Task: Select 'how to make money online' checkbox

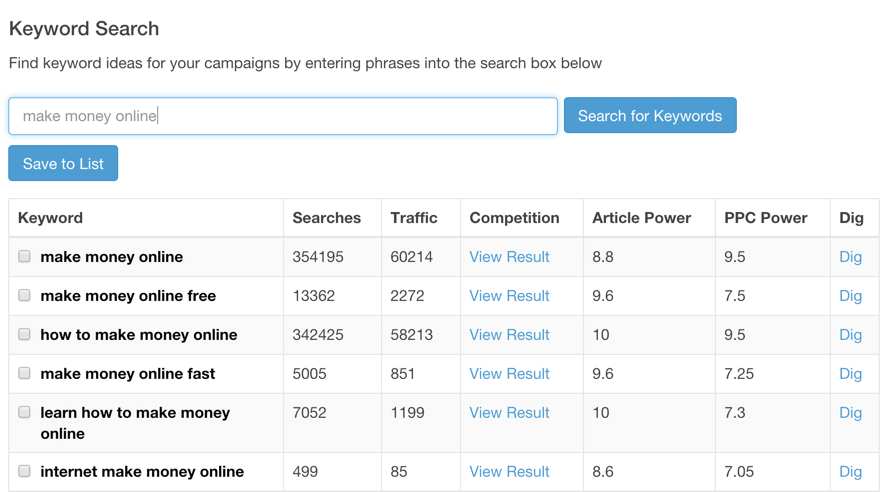Action: (24, 334)
